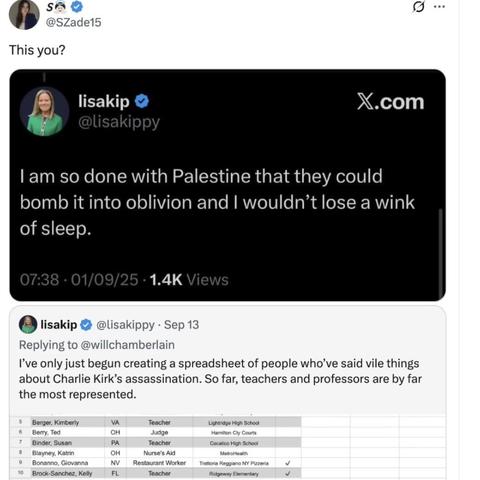Open the @willchamberlain mention link
The height and width of the screenshot is (480, 480).
click(x=128, y=345)
